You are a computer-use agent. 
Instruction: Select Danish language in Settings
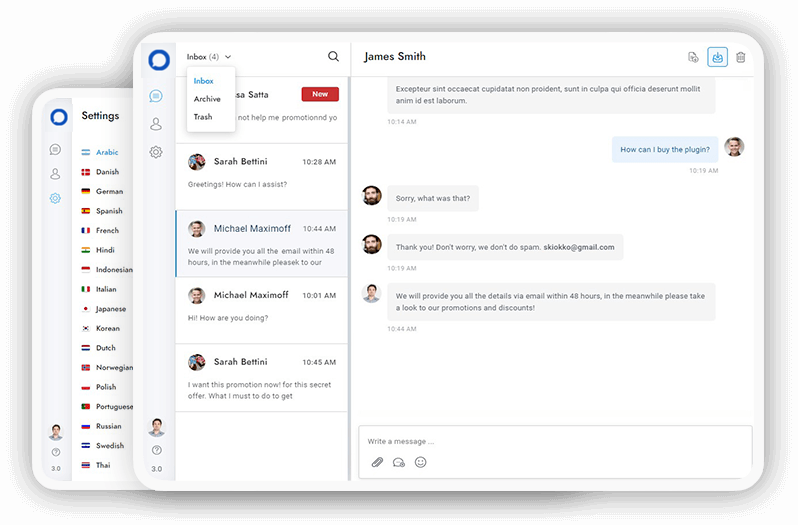[100, 172]
